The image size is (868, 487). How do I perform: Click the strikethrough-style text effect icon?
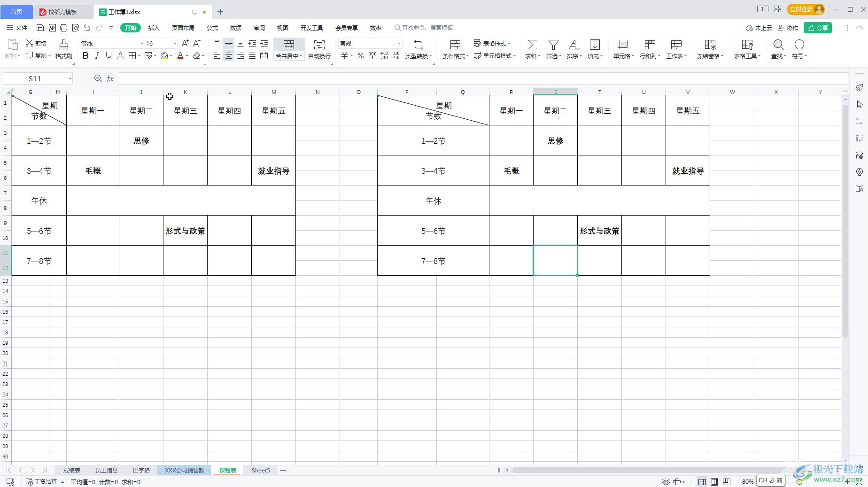point(120,55)
